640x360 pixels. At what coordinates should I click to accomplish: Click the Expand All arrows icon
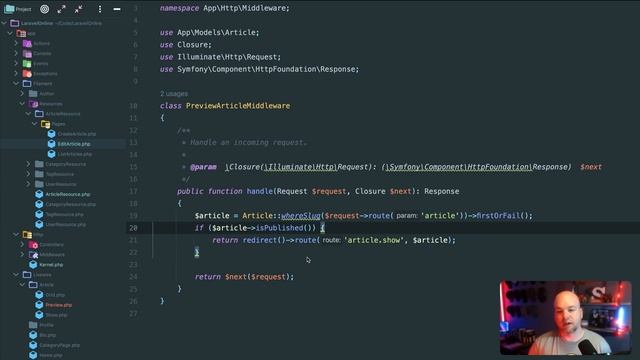pyautogui.click(x=61, y=9)
